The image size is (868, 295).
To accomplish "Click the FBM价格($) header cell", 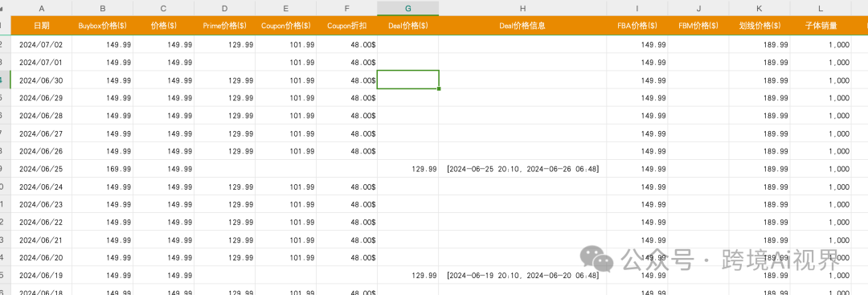I will (x=698, y=26).
